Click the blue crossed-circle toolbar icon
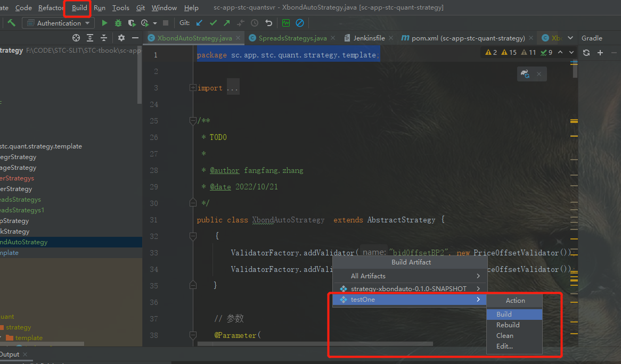The width and height of the screenshot is (621, 364). pyautogui.click(x=300, y=23)
